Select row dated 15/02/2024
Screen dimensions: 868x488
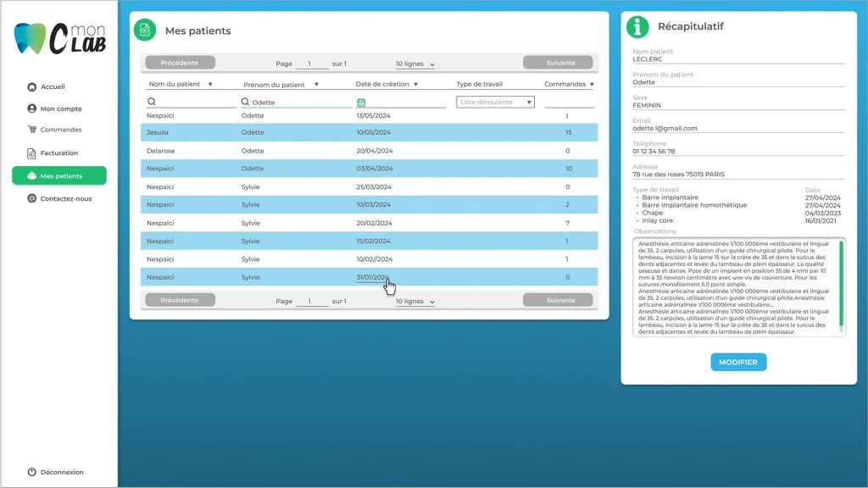(370, 241)
